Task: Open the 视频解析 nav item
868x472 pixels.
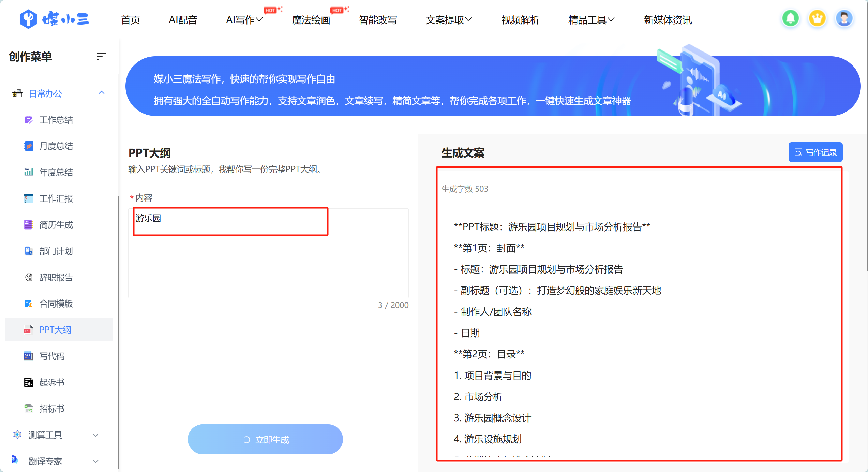Action: 520,20
